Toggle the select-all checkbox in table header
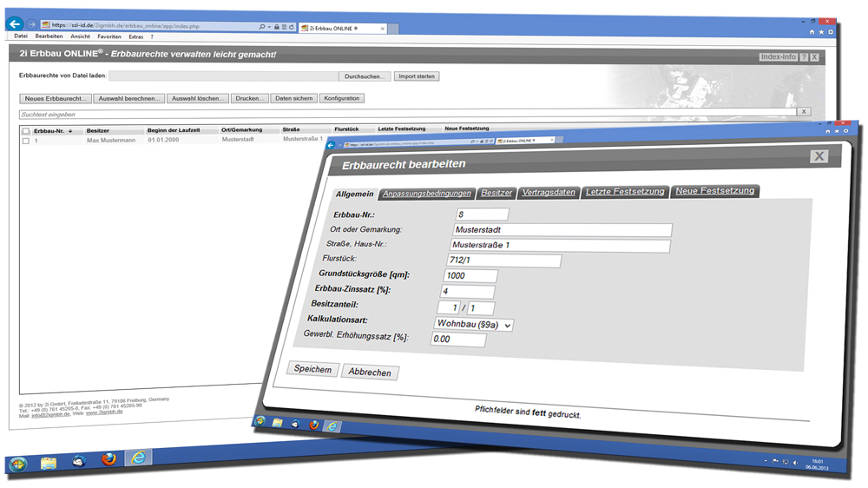Viewport: 868px width, 488px height. [x=26, y=130]
